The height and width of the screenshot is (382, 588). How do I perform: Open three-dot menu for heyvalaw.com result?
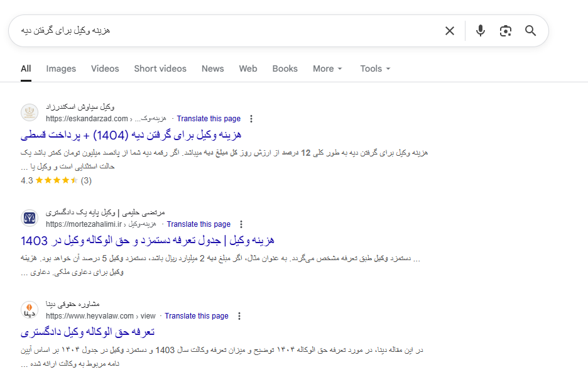[x=239, y=316]
